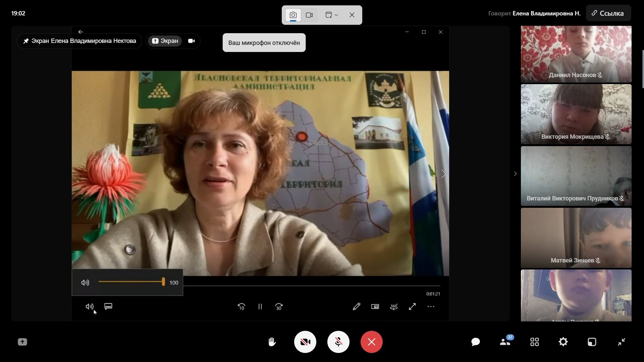Select Даниил Насонов video tile
Viewport: 644px width, 362px height.
[x=576, y=54]
